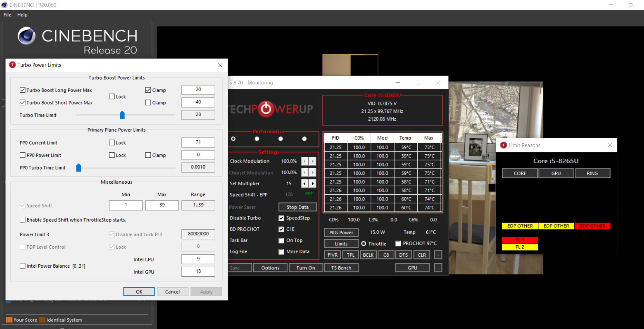Screen dimensions: 644x329
Task: Toggle Intel Power Balance checkbox
Action: 22,266
